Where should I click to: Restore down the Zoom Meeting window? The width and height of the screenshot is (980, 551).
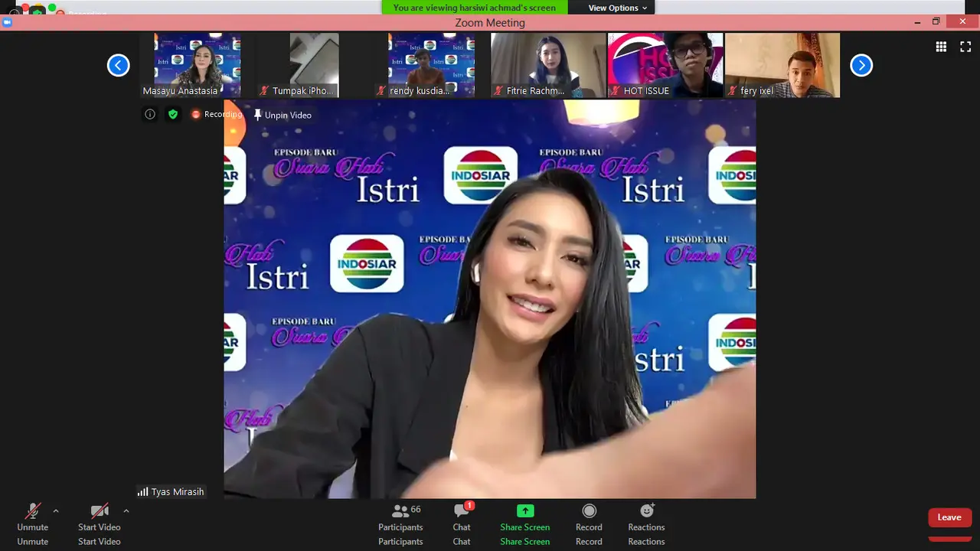936,22
